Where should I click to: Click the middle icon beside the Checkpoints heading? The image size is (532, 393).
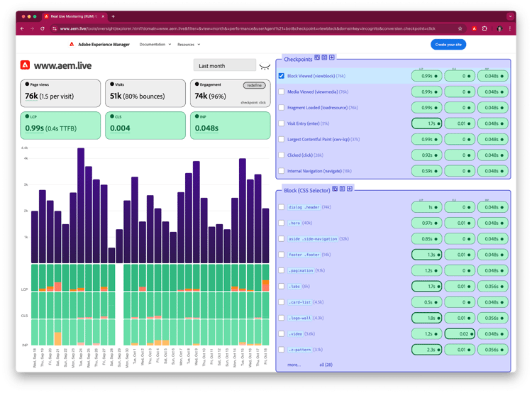[324, 57]
